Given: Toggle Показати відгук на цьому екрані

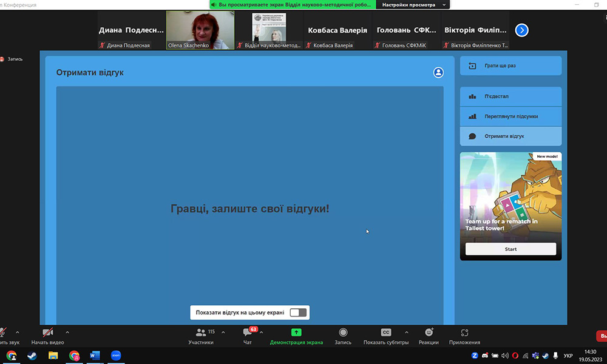Looking at the screenshot, I should [298, 312].
